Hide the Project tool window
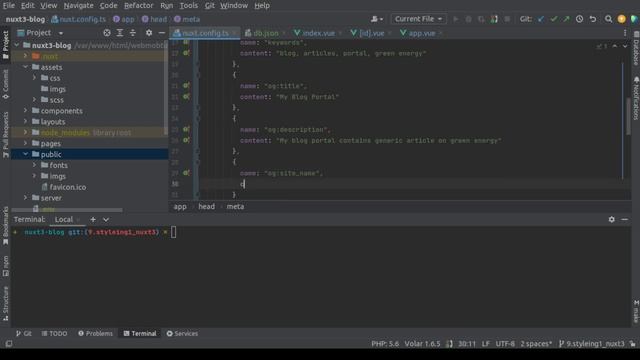 162,33
